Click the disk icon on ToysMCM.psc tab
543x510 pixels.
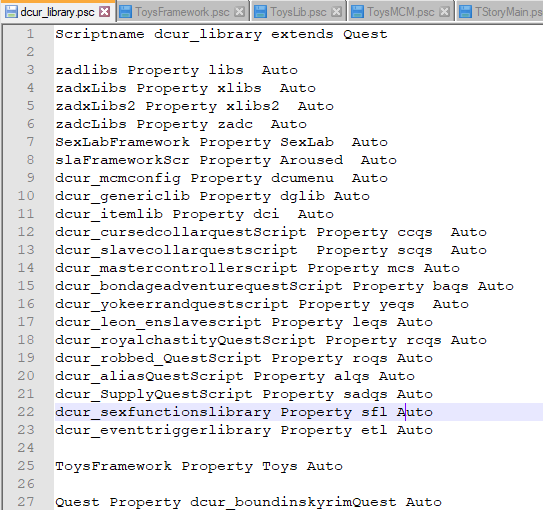coord(357,12)
